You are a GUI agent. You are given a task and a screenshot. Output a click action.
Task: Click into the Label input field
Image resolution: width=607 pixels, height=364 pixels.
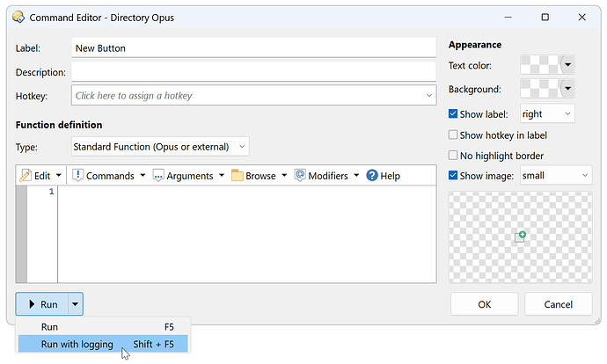point(253,48)
